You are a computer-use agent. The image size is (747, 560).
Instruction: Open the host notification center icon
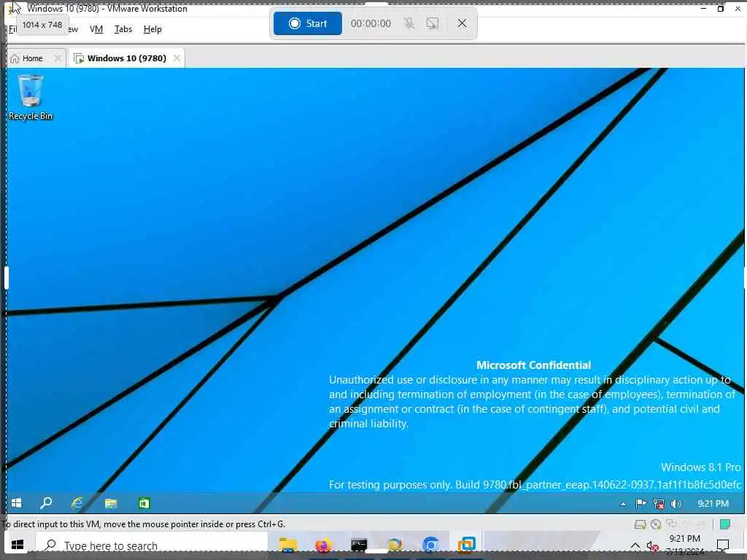tap(723, 545)
